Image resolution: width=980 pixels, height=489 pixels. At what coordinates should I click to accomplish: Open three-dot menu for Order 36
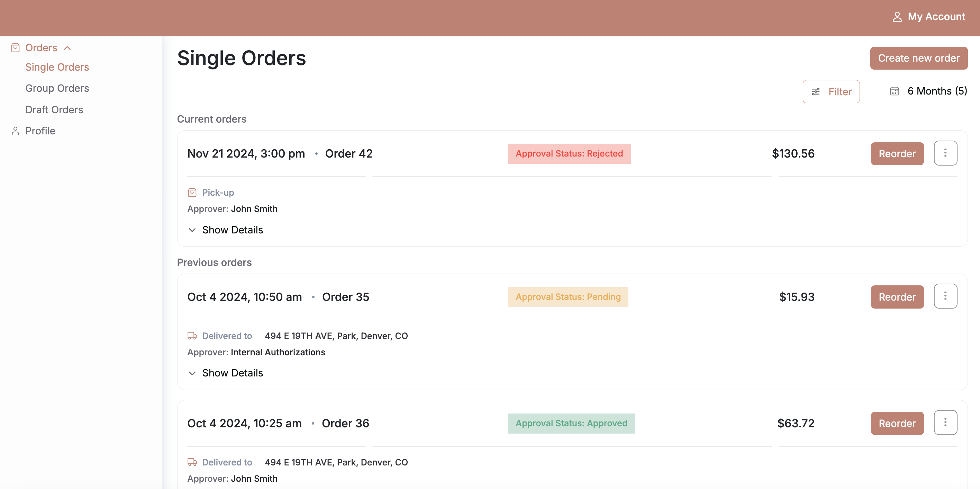(945, 423)
